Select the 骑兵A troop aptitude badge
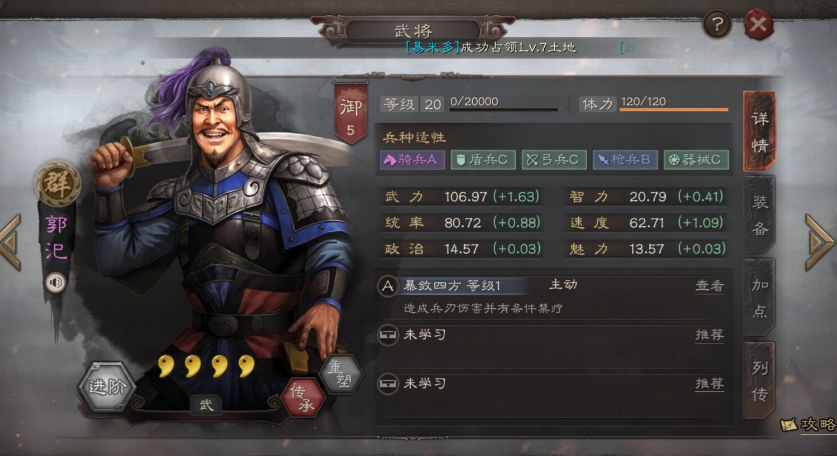Image resolution: width=837 pixels, height=456 pixels. [412, 160]
